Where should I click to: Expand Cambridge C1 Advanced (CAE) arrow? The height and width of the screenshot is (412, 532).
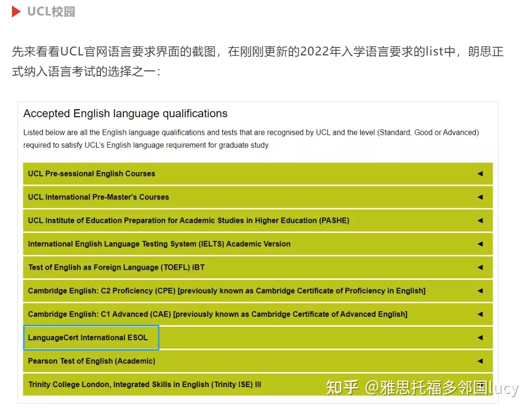point(480,314)
